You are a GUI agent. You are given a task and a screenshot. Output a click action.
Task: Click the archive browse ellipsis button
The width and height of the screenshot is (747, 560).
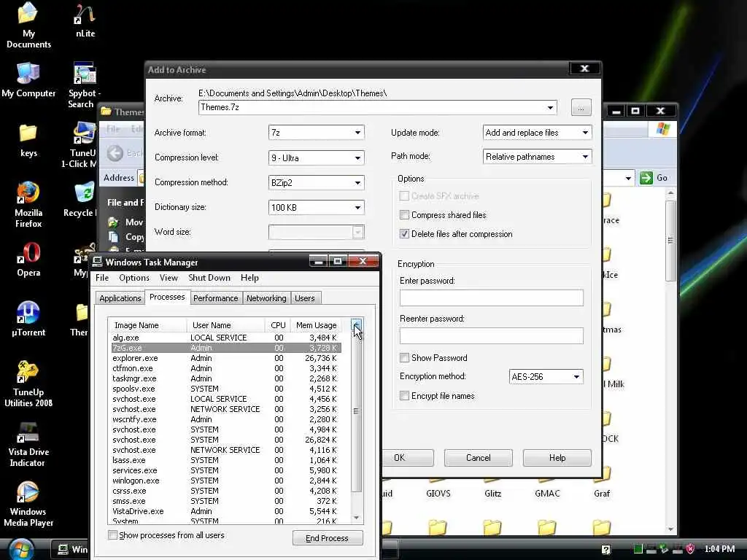tap(581, 108)
